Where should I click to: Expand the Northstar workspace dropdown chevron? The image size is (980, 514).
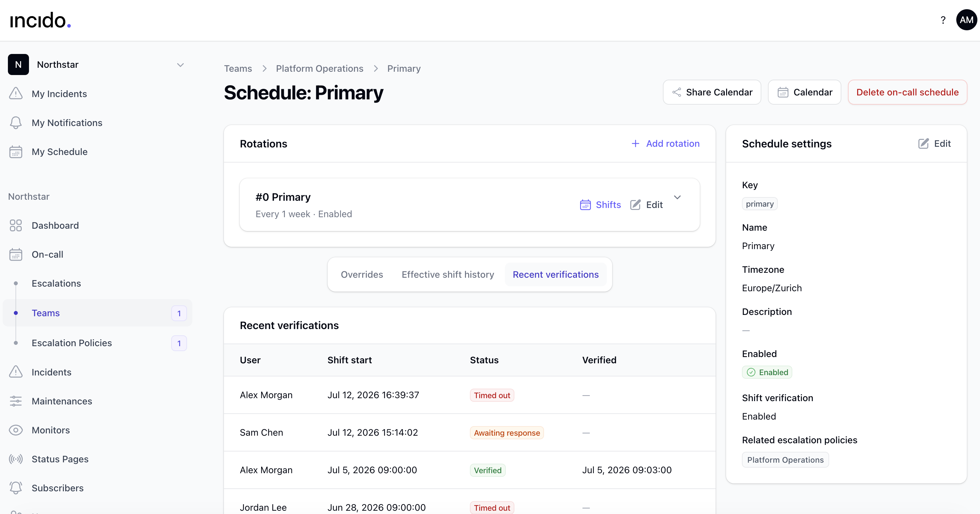(x=180, y=65)
